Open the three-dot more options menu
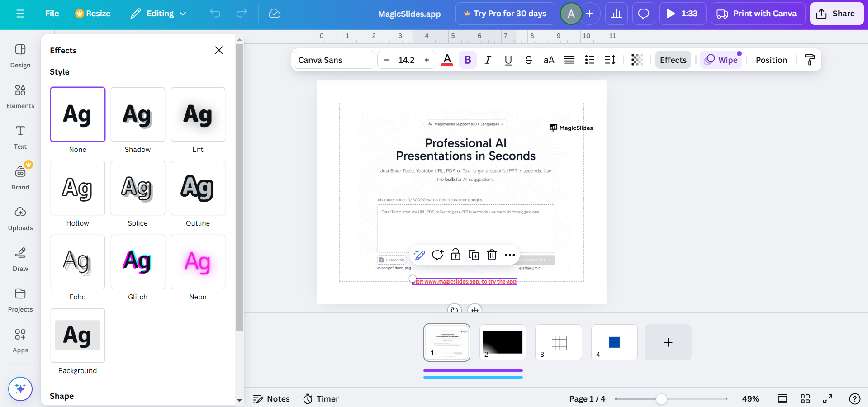Viewport: 868px width, 407px height. pos(510,255)
